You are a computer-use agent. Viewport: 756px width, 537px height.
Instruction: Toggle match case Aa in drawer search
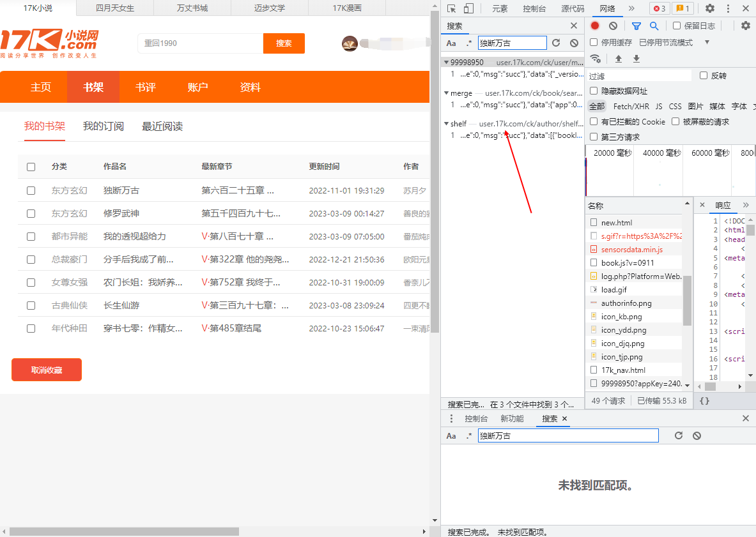click(x=451, y=435)
